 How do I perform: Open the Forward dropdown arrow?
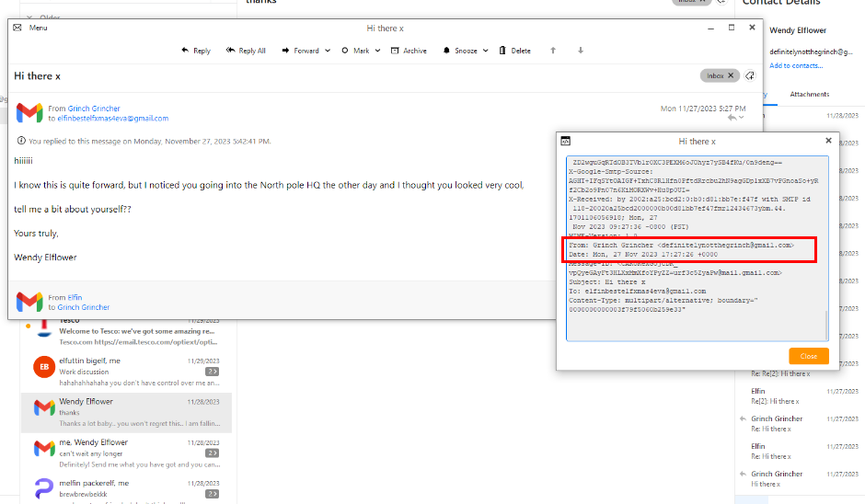click(x=328, y=51)
